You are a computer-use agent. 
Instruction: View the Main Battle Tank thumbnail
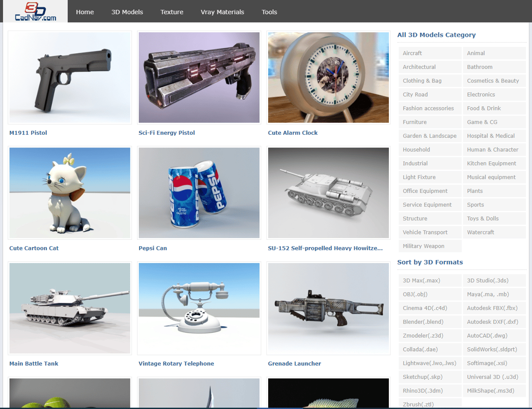(x=70, y=308)
